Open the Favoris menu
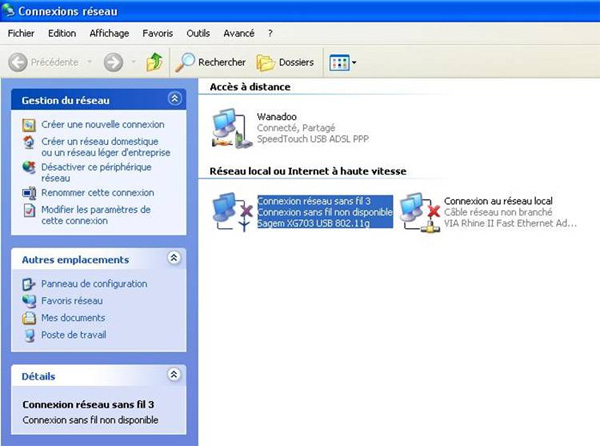Image resolution: width=600 pixels, height=446 pixels. coord(158,34)
